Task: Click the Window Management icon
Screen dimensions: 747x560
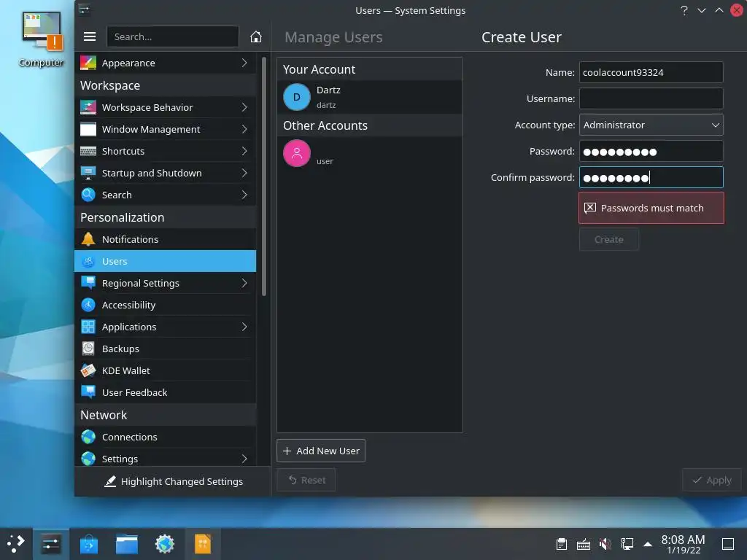Action: click(x=88, y=129)
